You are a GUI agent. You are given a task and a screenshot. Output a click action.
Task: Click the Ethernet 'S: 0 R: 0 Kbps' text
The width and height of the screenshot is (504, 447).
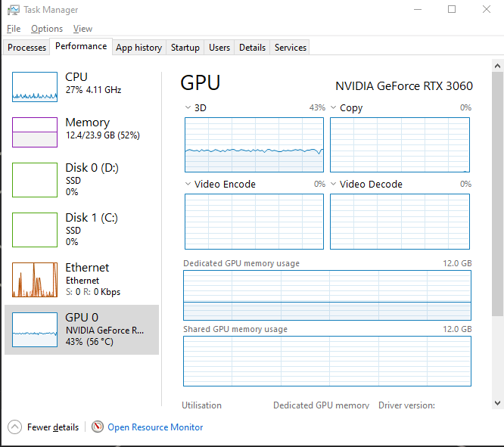pos(93,292)
